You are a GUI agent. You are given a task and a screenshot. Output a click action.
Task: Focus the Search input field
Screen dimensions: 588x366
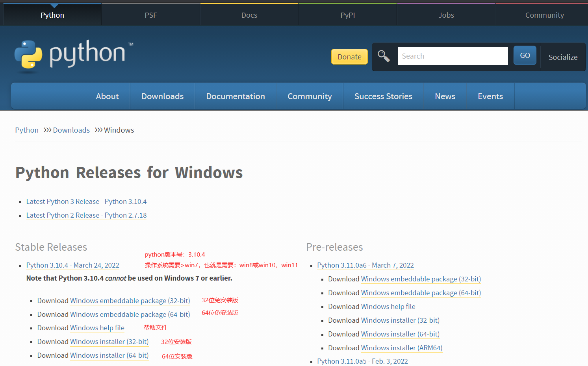453,56
